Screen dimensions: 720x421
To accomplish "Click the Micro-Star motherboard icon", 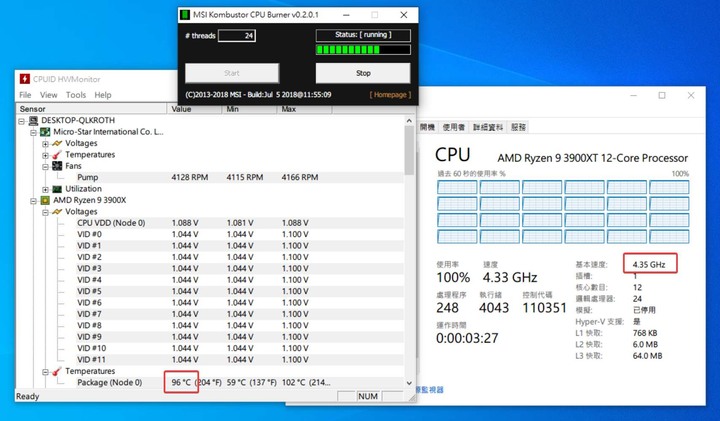I will (45, 132).
